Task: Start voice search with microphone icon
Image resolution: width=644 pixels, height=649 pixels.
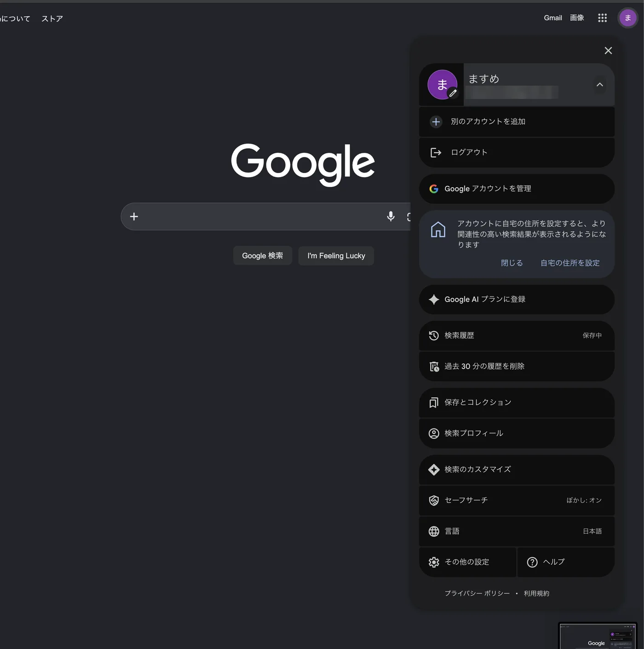Action: (x=391, y=216)
